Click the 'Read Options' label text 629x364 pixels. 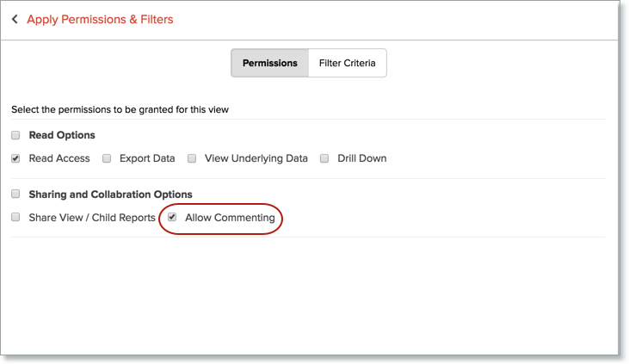tap(62, 135)
